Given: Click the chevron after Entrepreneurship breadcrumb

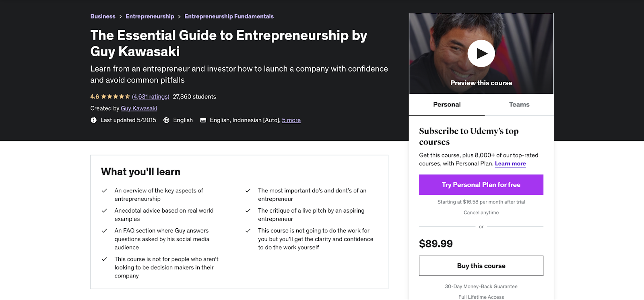Looking at the screenshot, I should pos(179,17).
